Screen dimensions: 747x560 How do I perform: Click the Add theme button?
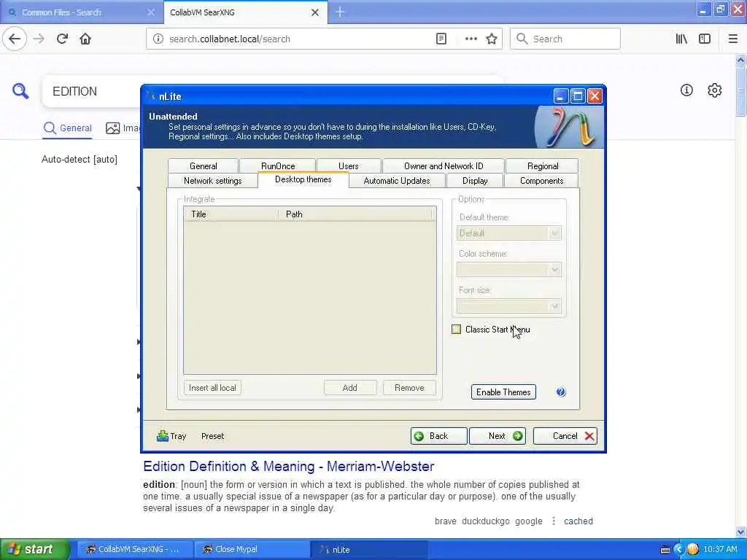pos(349,388)
